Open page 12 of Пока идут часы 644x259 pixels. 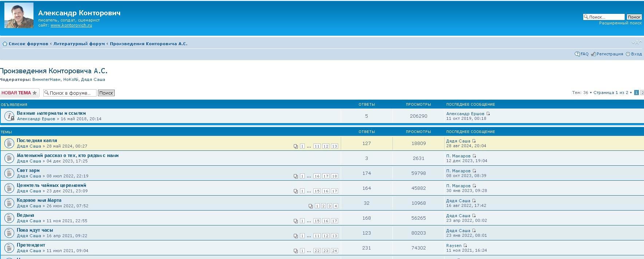(325, 236)
